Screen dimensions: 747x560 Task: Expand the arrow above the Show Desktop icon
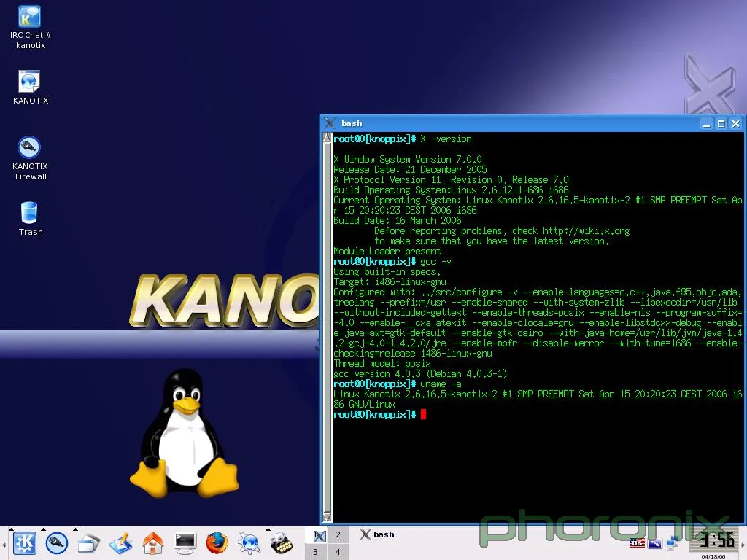pyautogui.click(x=75, y=529)
